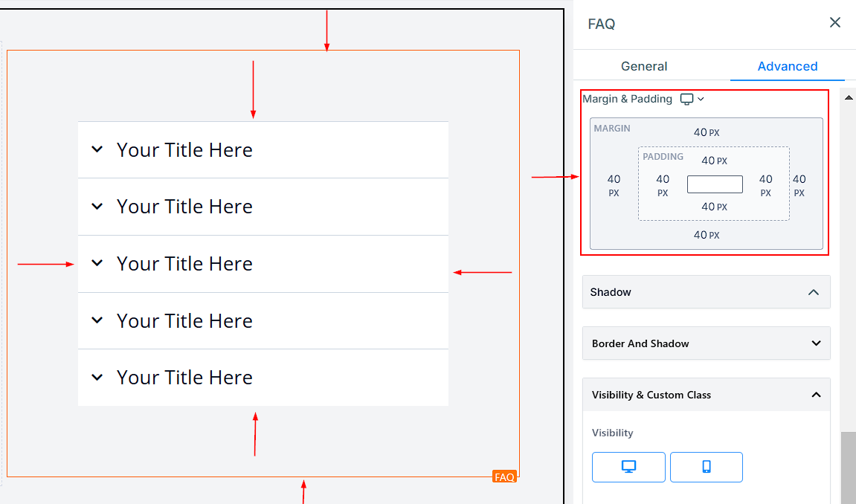Select the Advanced tab
This screenshot has width=856, height=504.
point(787,66)
